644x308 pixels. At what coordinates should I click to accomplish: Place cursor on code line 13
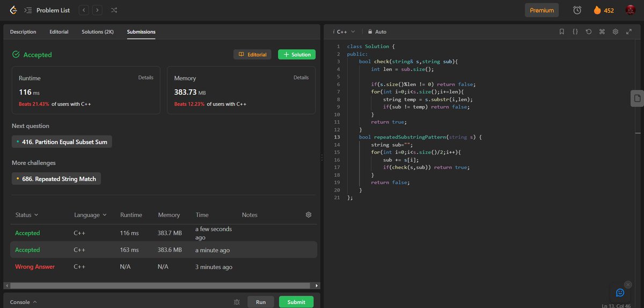[x=420, y=137]
